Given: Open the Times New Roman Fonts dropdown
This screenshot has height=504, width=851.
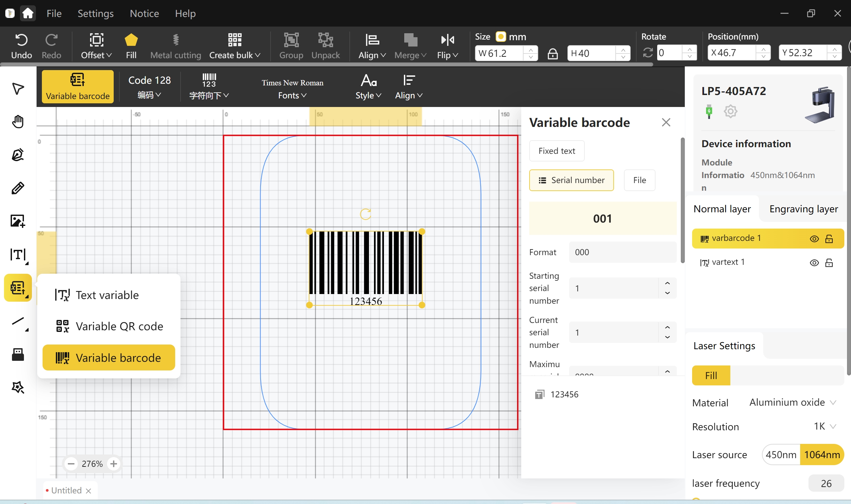Looking at the screenshot, I should click(292, 89).
